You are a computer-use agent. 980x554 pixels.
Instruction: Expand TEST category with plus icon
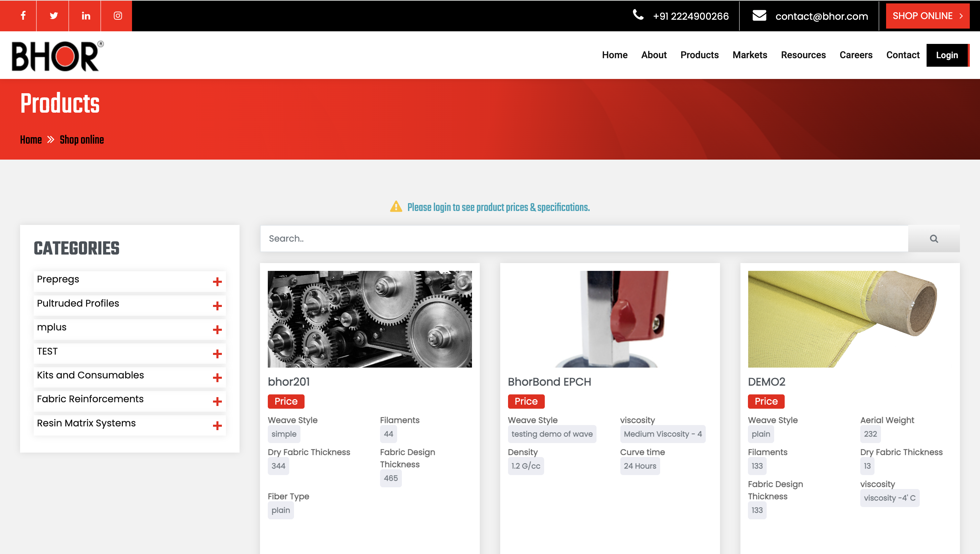coord(217,354)
